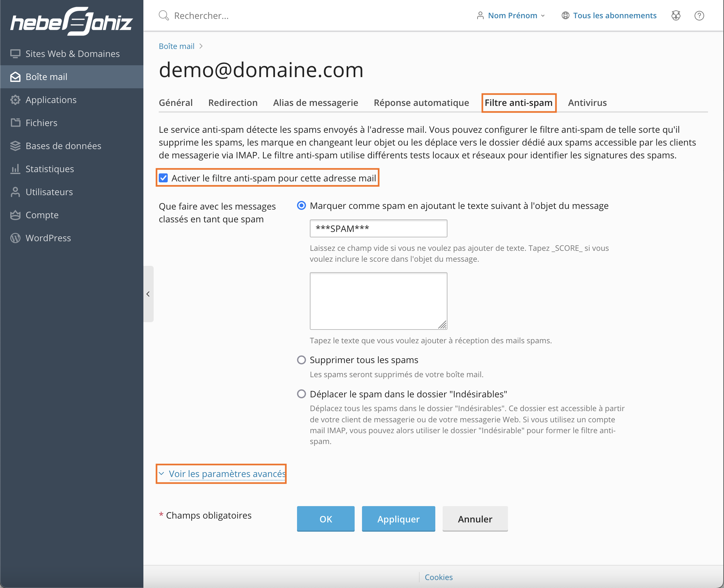Image resolution: width=724 pixels, height=588 pixels.
Task: Click the ***SPAM*** subject text field
Action: 378,228
